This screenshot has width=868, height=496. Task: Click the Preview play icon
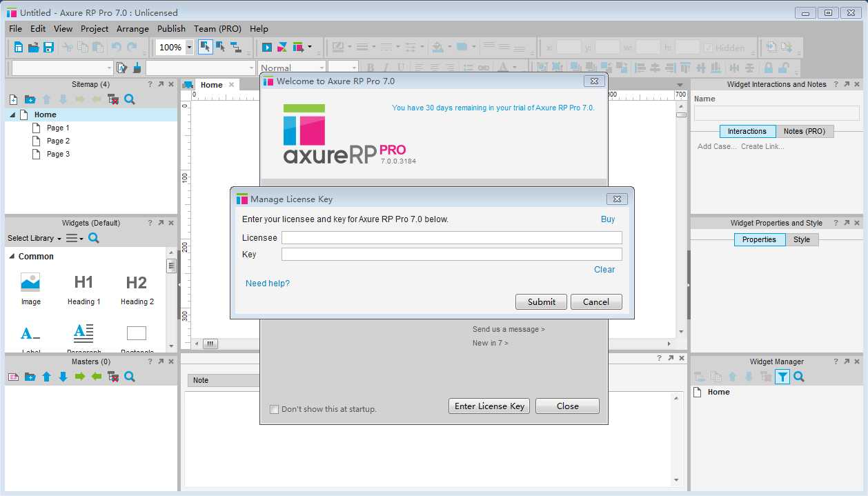(266, 48)
